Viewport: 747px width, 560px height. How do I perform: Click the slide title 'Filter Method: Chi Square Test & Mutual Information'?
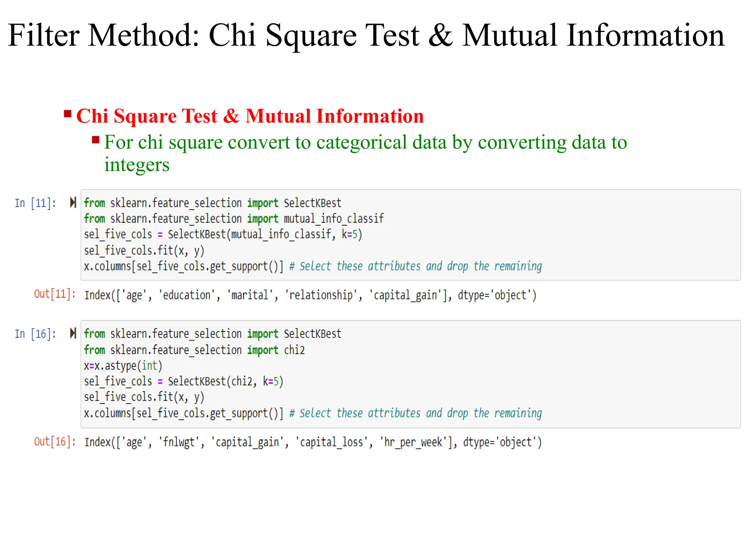(x=366, y=35)
